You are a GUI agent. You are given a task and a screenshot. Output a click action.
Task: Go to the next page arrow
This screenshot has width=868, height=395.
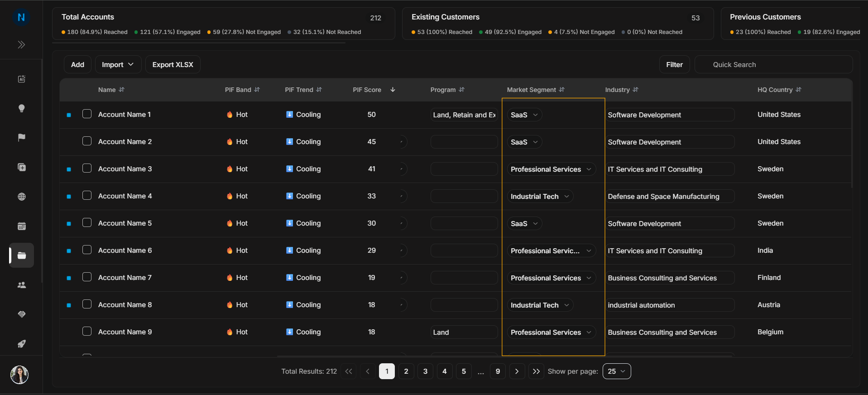coord(517,371)
